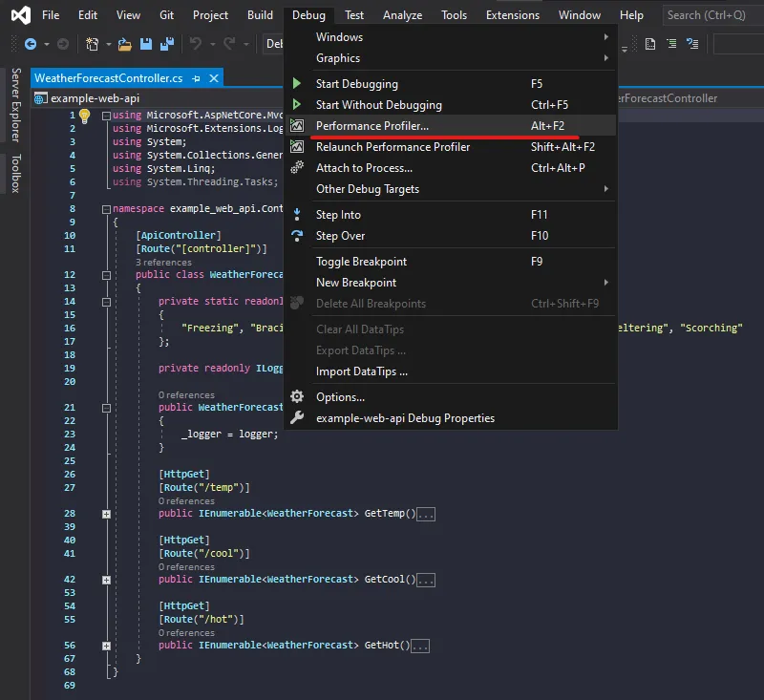Click the document toolbar icon near Help
This screenshot has height=700, width=764.
click(650, 44)
